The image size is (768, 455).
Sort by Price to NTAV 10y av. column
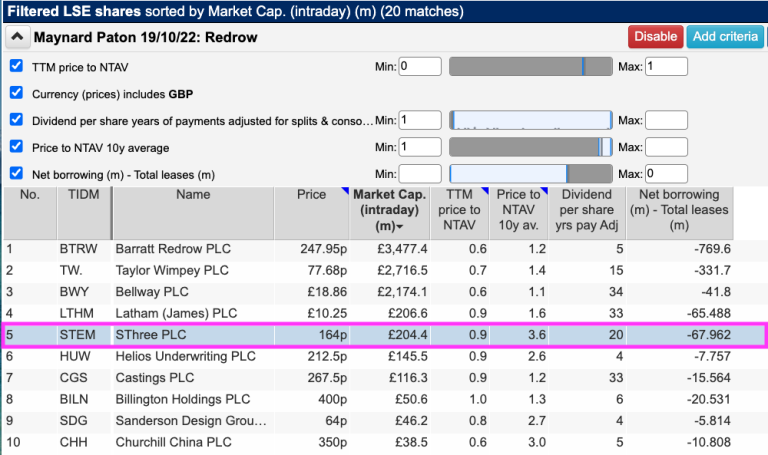pyautogui.click(x=518, y=213)
